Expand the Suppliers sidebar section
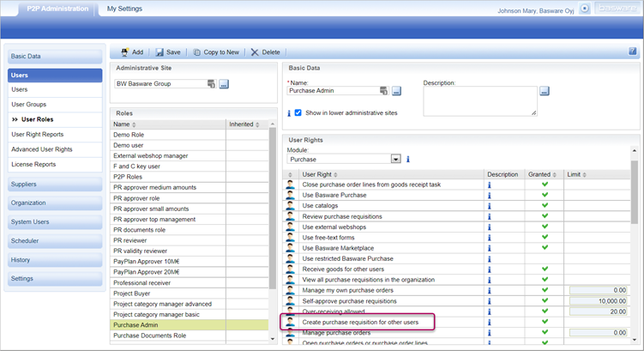 55,185
